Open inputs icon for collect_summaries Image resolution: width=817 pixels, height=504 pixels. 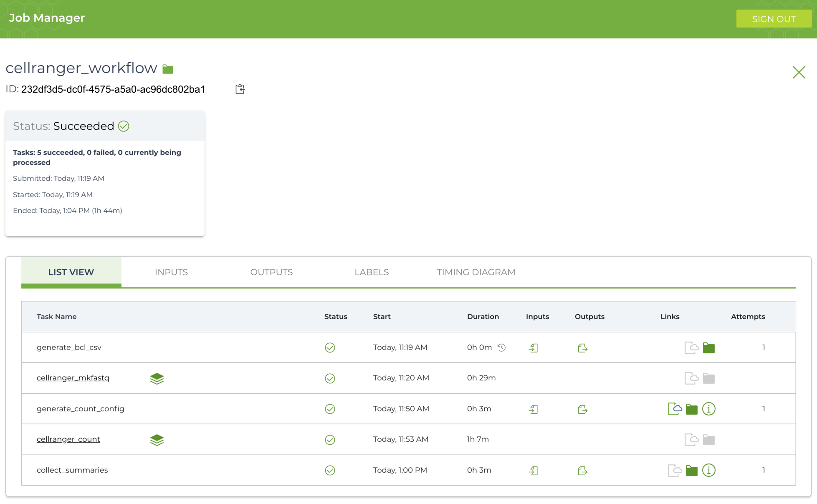coord(533,471)
